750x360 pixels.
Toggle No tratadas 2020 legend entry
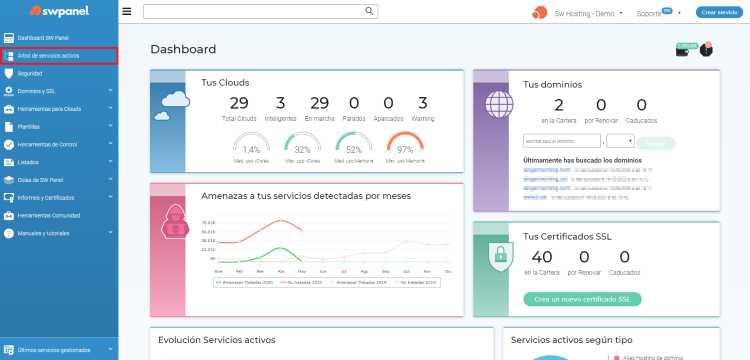[302, 283]
